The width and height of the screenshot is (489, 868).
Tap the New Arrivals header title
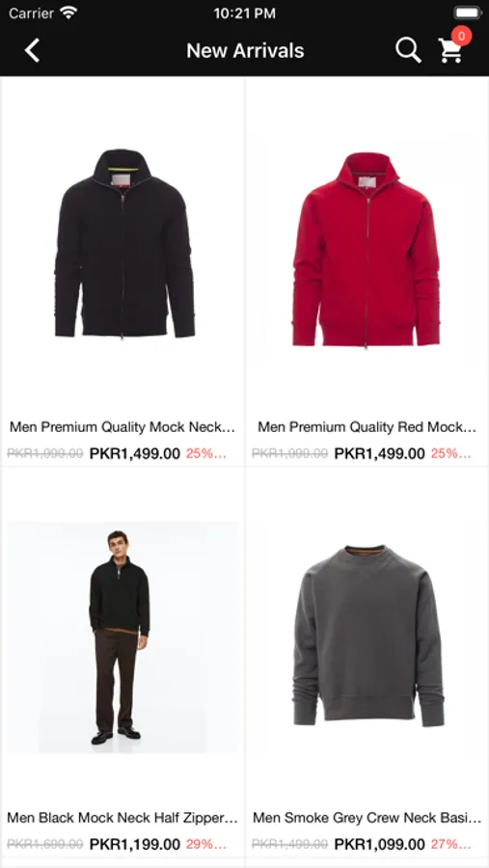pos(245,50)
